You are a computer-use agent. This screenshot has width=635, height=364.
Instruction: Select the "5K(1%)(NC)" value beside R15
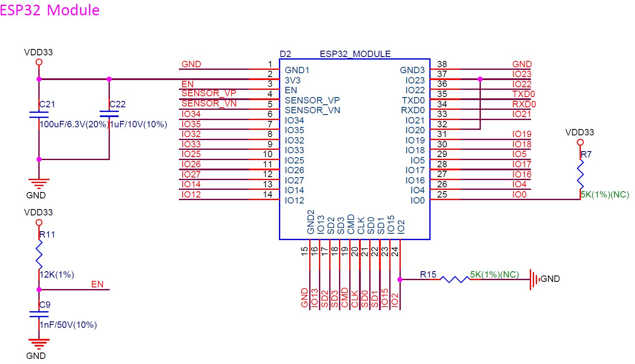point(494,275)
